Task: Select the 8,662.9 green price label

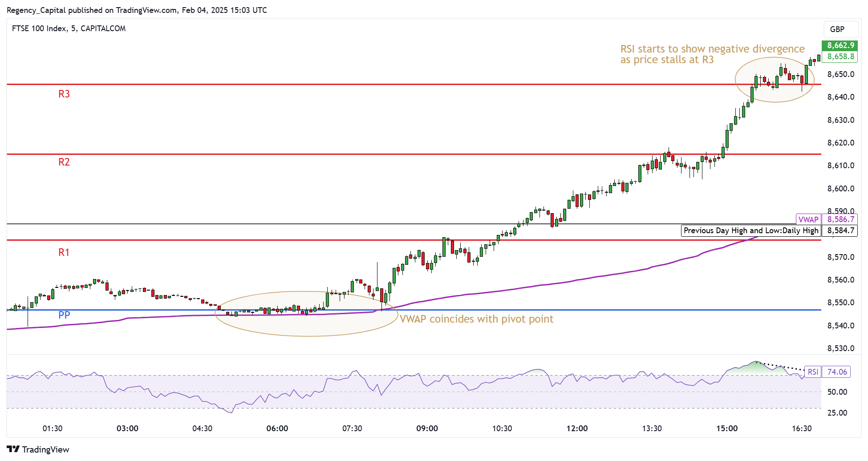Action: tap(840, 45)
